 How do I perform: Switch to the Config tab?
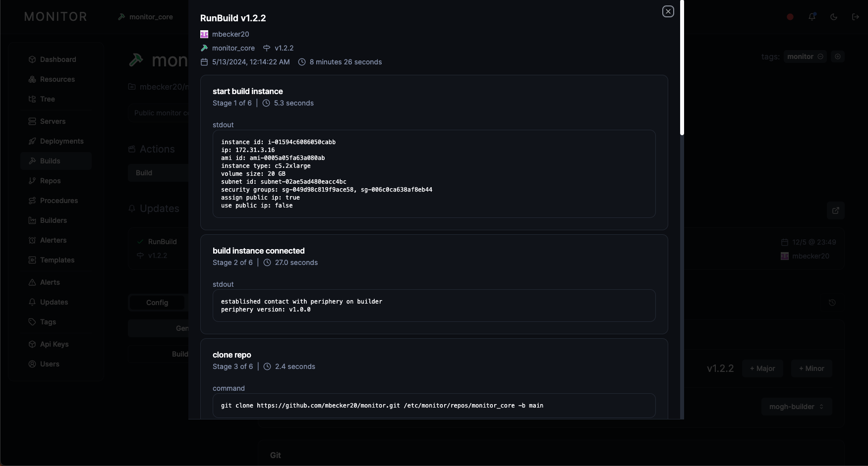point(157,303)
